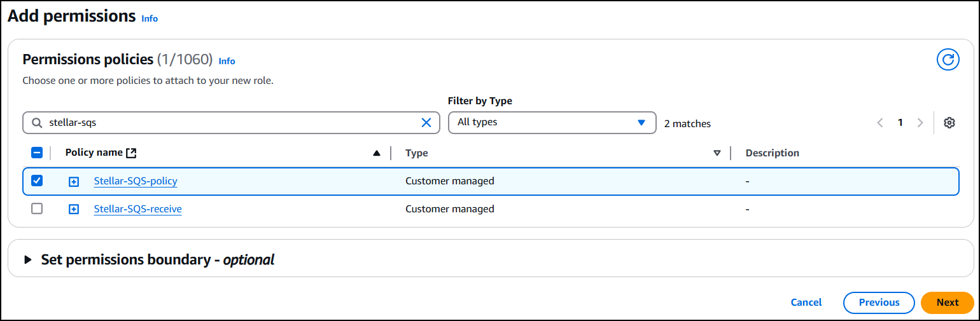The width and height of the screenshot is (980, 321).
Task: Uncheck the Stellar-SQS-policy checkbox
Action: tap(37, 181)
